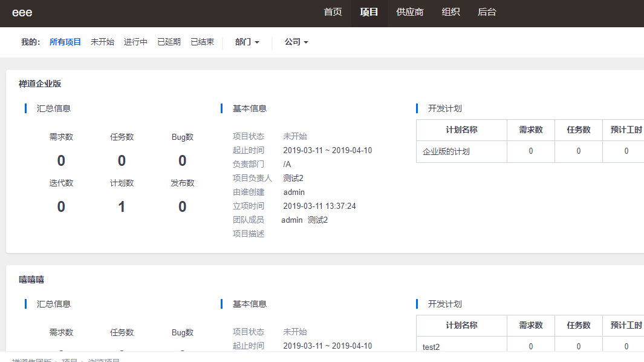
Task: Show 已结束 finished projects
Action: tap(202, 42)
